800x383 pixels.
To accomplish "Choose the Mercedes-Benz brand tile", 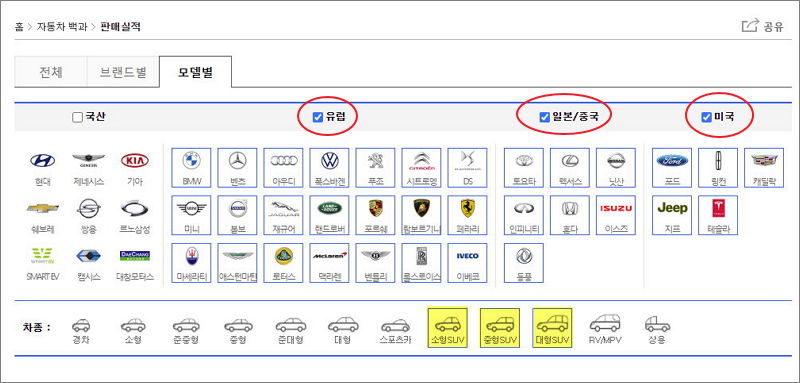I will (x=237, y=167).
